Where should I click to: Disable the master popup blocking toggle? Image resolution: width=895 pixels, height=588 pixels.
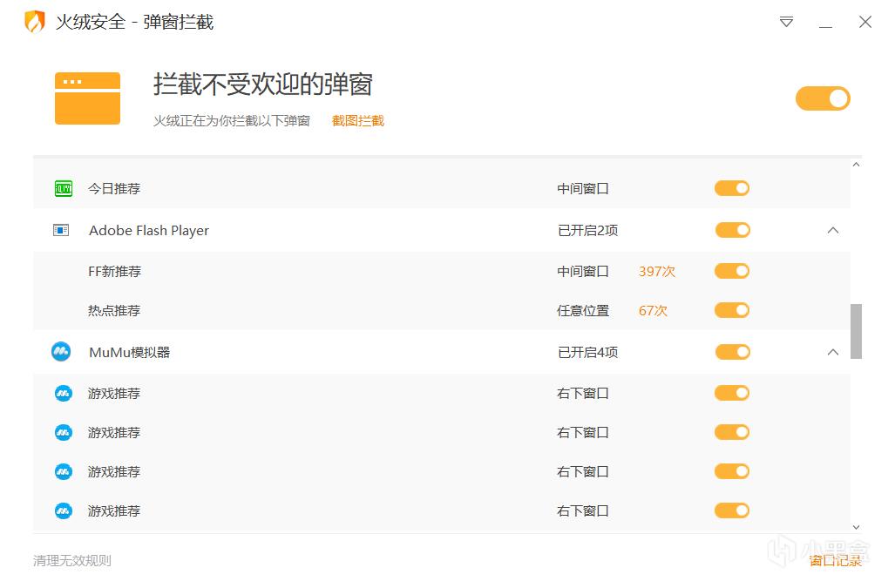pos(822,98)
